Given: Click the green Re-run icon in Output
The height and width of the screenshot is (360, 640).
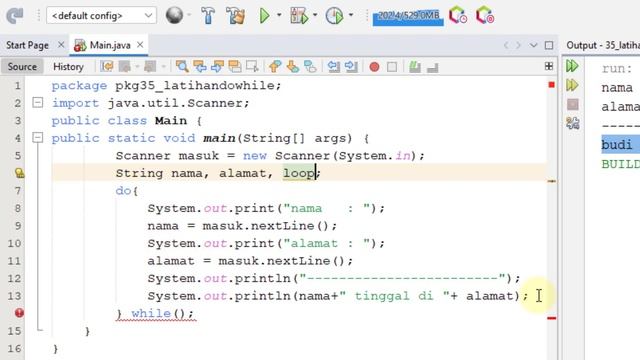Looking at the screenshot, I should point(572,66).
